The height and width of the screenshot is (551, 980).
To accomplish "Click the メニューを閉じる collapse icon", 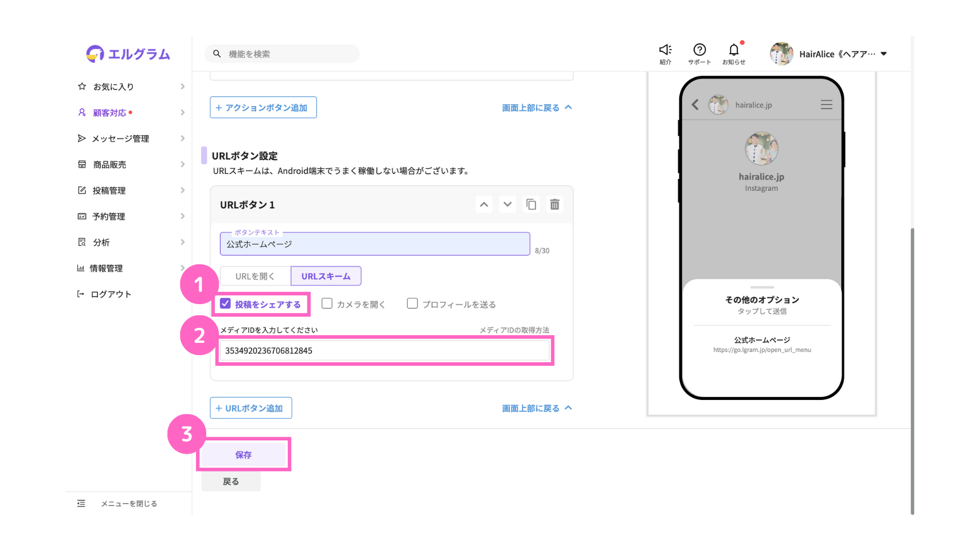I will point(81,504).
